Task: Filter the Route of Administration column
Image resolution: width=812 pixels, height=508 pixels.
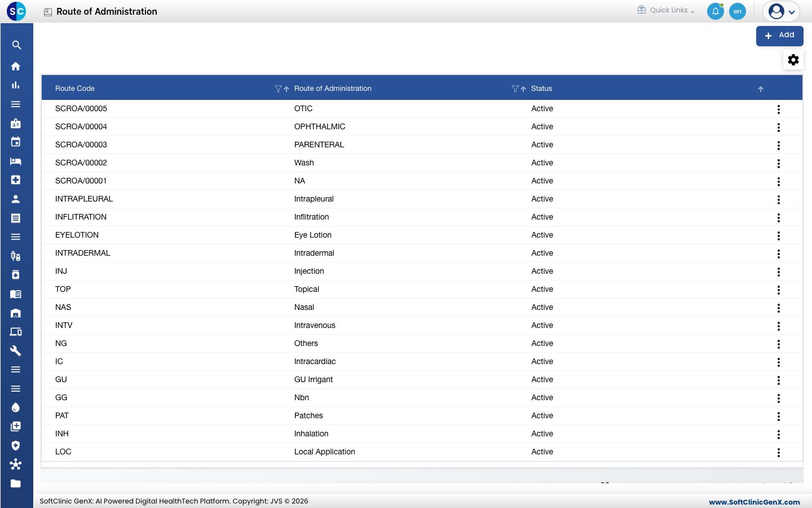Action: pos(515,89)
